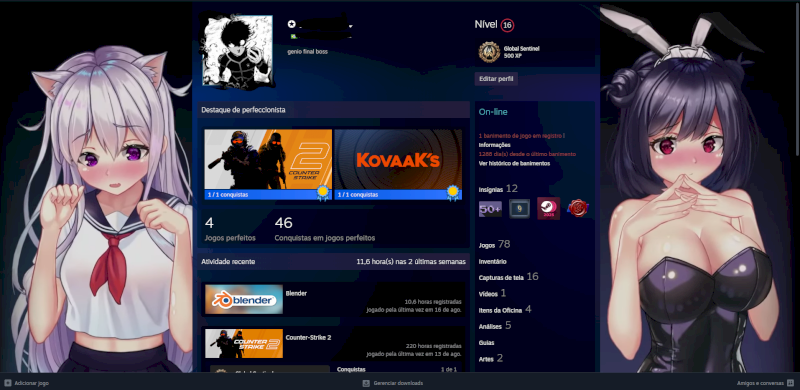This screenshot has height=390, width=800.
Task: Click the On-line status text
Action: pos(493,112)
